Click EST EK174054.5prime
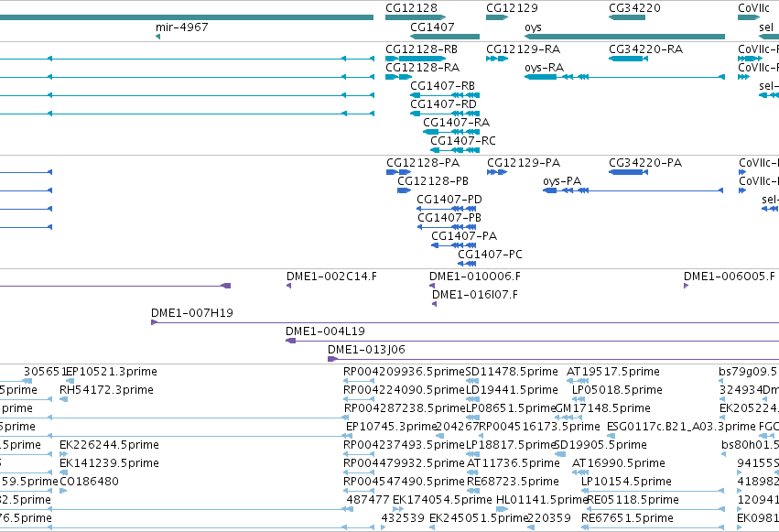The image size is (779, 532). point(442,500)
